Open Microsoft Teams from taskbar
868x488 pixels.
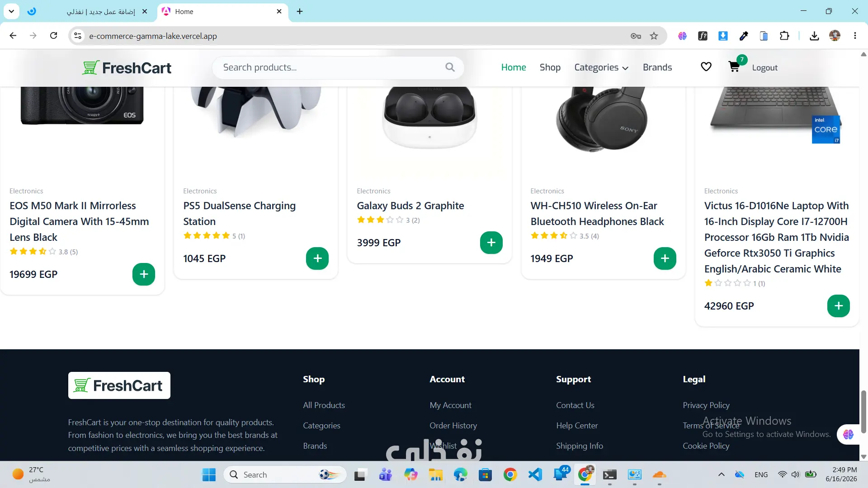click(385, 475)
